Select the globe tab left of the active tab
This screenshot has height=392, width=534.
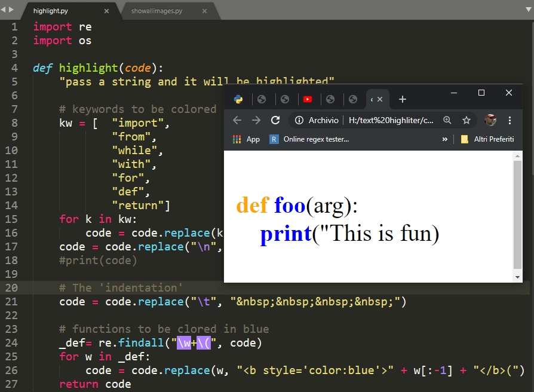coord(353,99)
